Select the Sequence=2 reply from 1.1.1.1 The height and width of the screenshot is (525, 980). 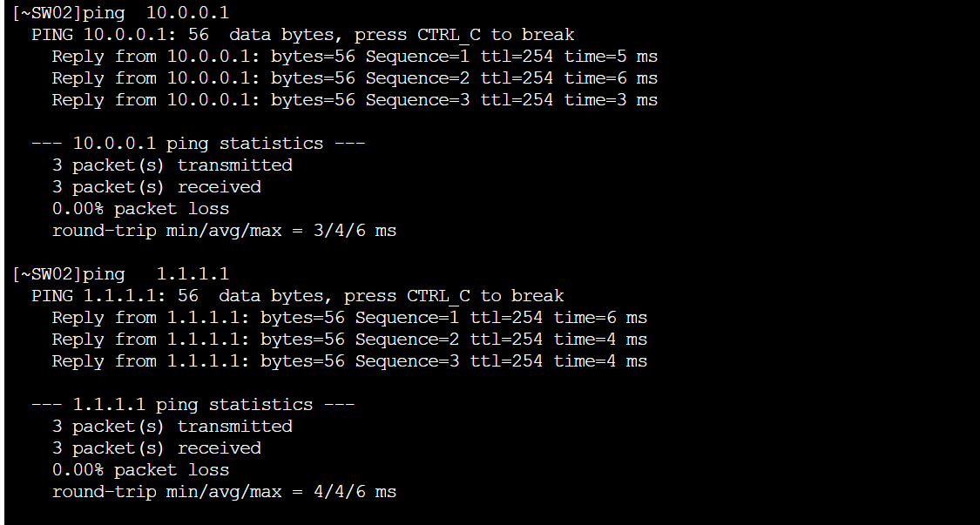click(x=349, y=340)
